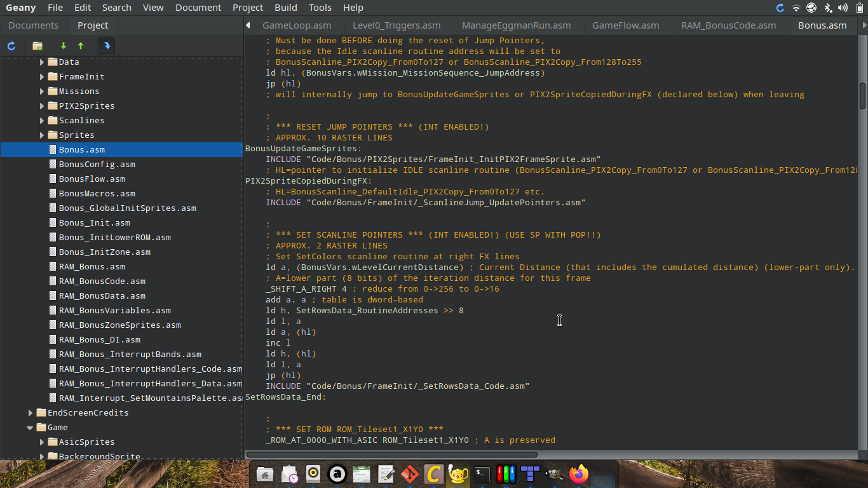The height and width of the screenshot is (488, 868).
Task: Select BonusConfig.asm in project tree
Action: tap(97, 164)
